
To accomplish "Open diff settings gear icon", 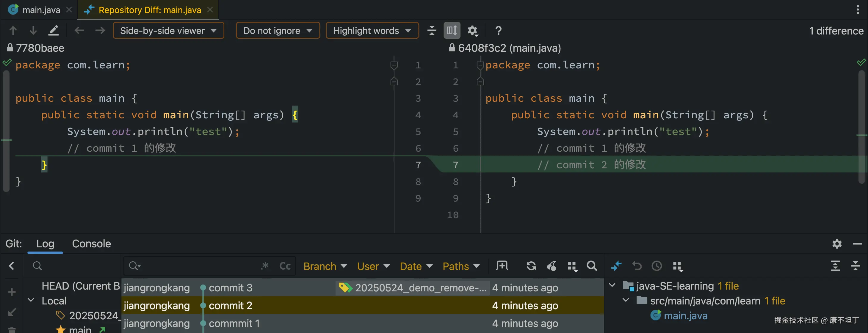I will pos(472,31).
